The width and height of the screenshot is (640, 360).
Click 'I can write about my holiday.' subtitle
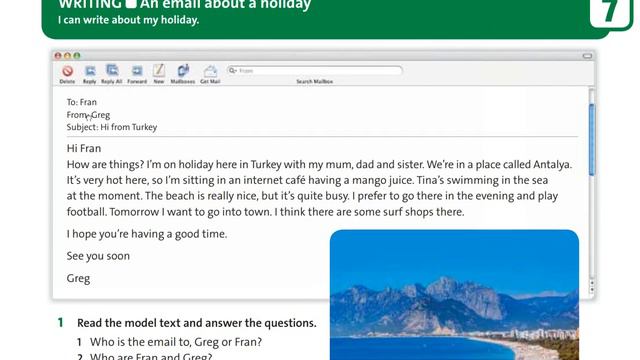129,20
